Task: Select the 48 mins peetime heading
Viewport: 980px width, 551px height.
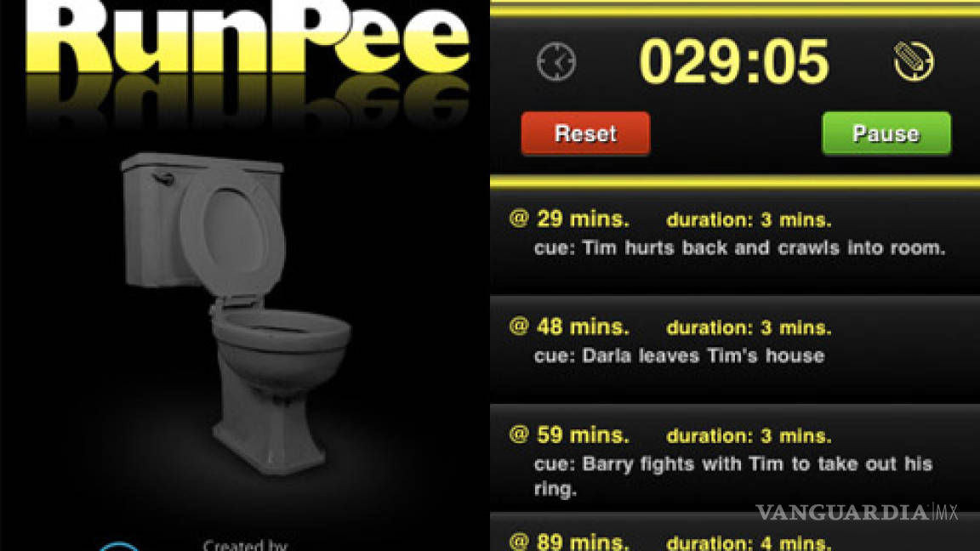Action: coord(569,327)
